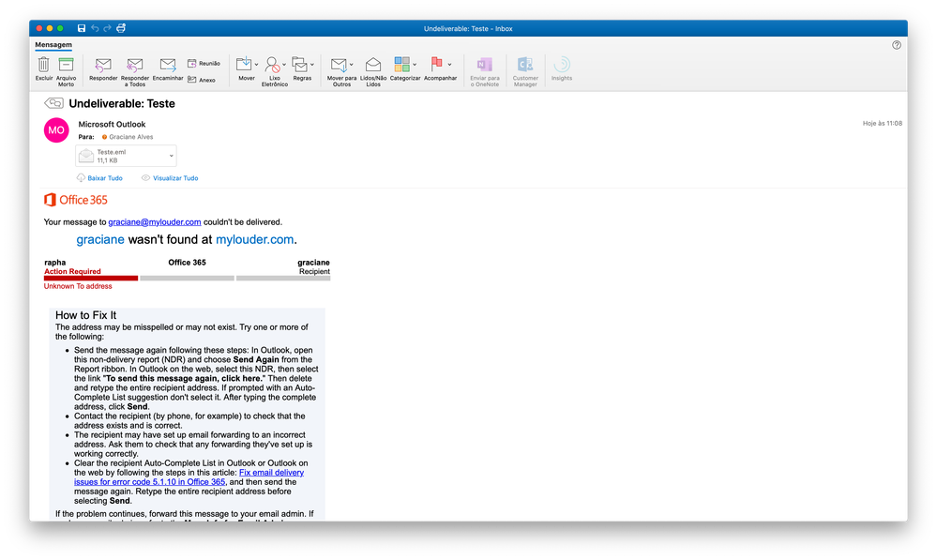The height and width of the screenshot is (560, 937).
Task: Click the Office 365 logo in message
Action: pyautogui.click(x=76, y=200)
